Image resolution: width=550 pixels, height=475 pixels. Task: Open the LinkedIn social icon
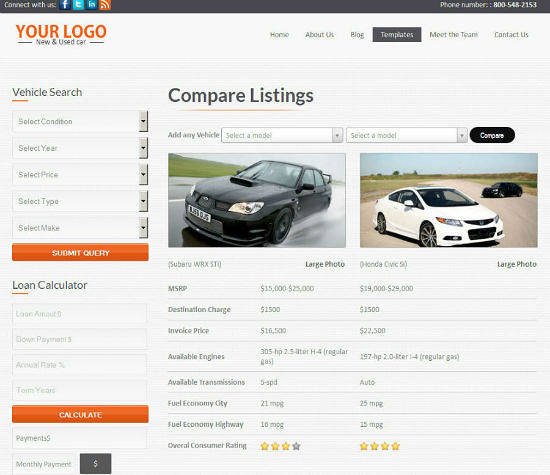92,5
